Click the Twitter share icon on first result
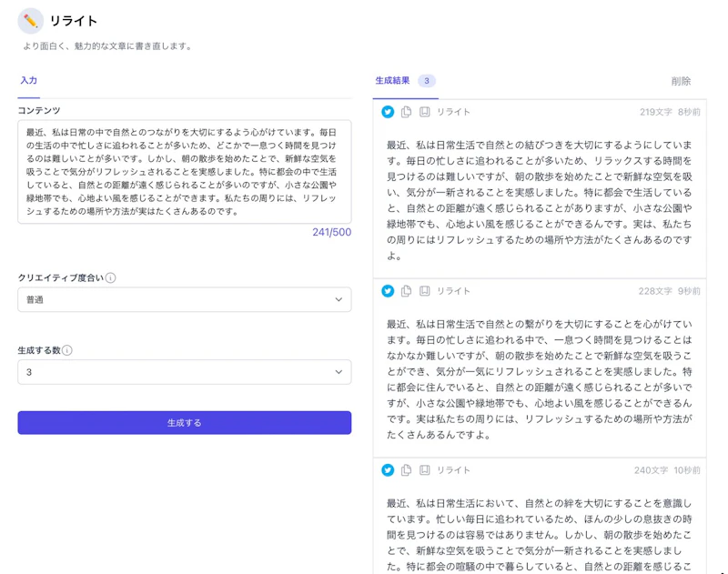Image resolution: width=728 pixels, height=574 pixels. coord(388,112)
